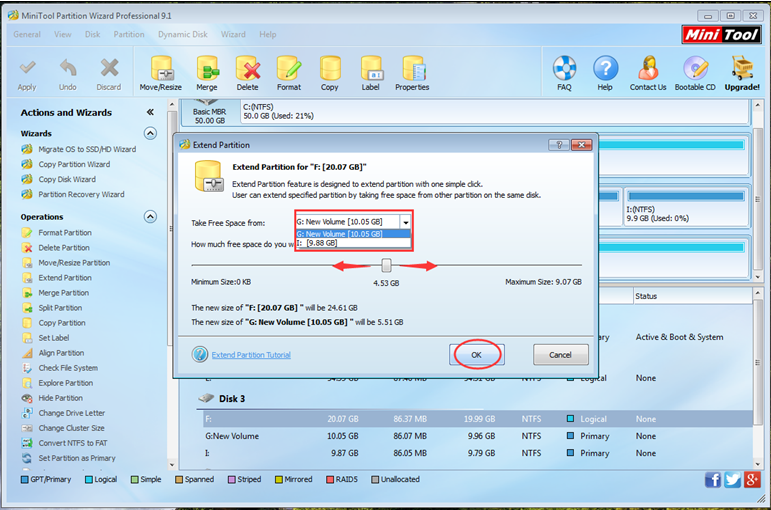Open the Twitter share icon
This screenshot has width=771, height=510.
click(x=732, y=480)
